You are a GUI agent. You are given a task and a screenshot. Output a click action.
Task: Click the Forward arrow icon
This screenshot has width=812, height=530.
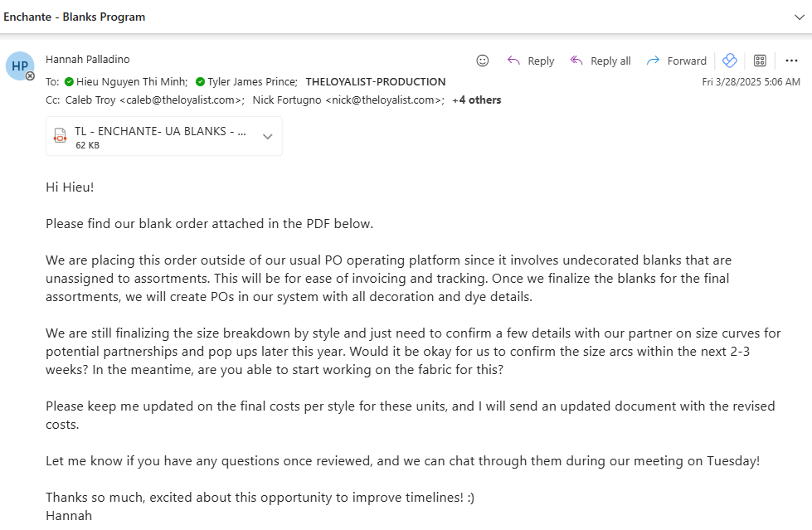(653, 61)
